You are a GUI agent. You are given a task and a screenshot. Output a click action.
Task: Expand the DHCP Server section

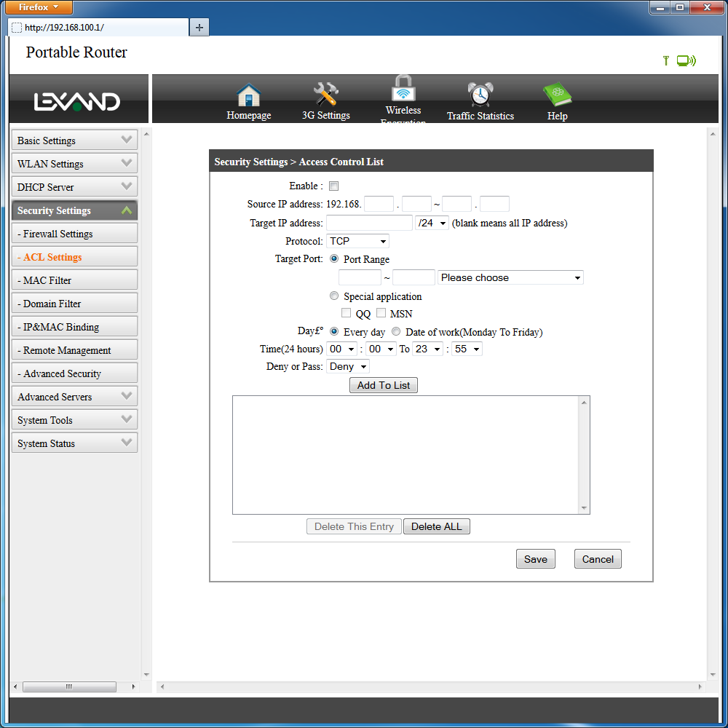(75, 186)
